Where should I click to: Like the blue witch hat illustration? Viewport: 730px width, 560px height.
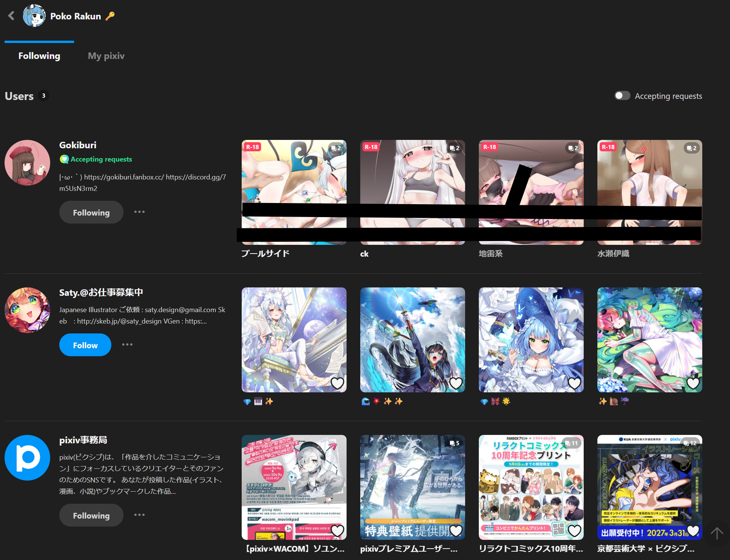575,383
